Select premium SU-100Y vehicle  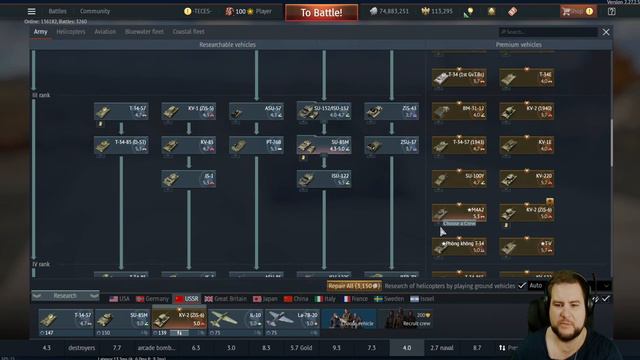point(459,179)
